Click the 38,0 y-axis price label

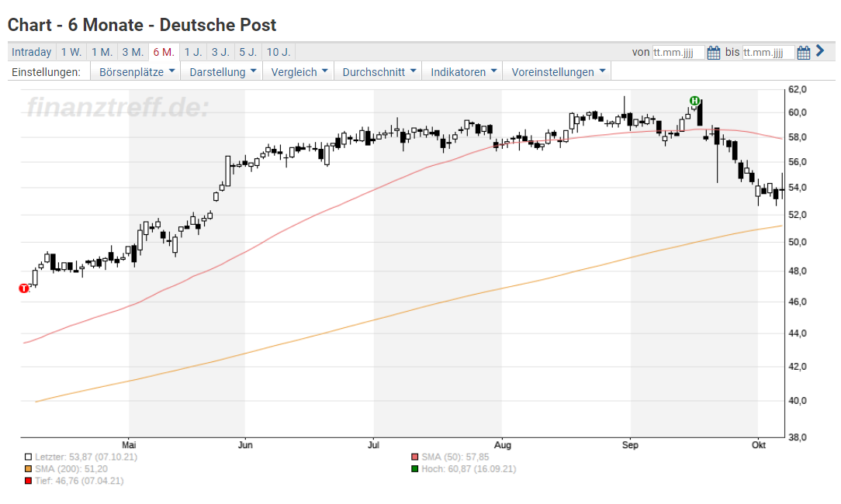798,437
